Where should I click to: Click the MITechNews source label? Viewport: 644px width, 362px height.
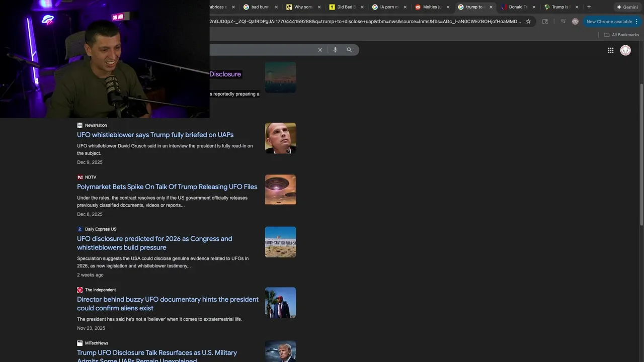coord(97,343)
